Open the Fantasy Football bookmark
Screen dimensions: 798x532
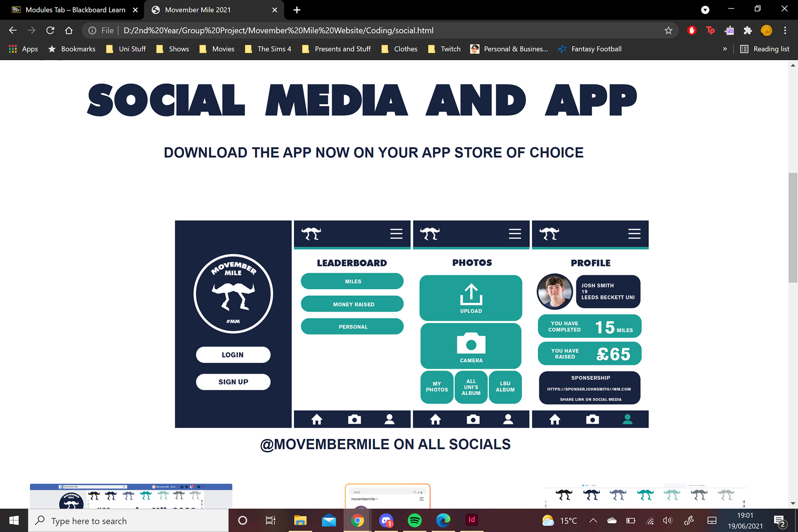click(590, 49)
